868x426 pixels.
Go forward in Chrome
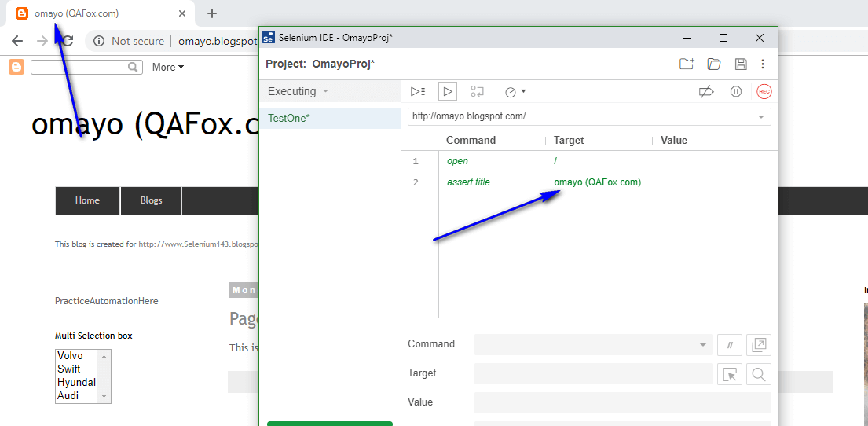(x=42, y=41)
